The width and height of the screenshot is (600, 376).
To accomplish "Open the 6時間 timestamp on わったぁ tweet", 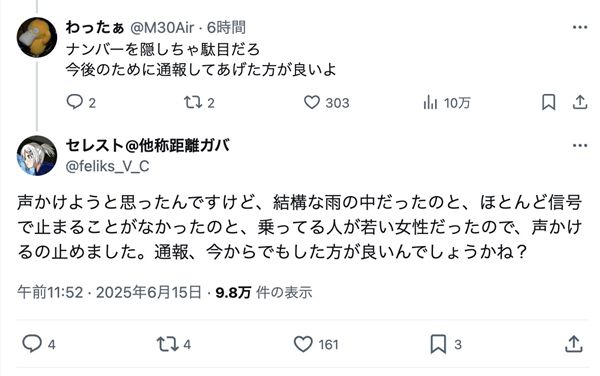I will click(x=226, y=28).
